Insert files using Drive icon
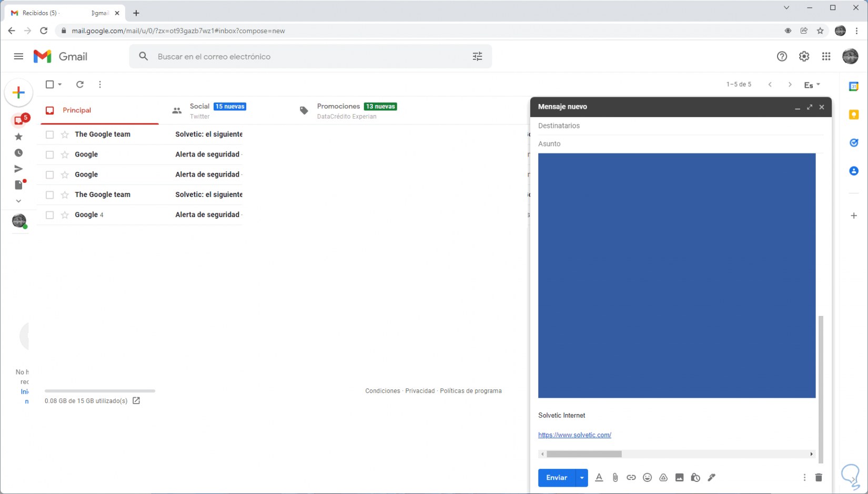Screen dimensions: 868x494 point(663,477)
